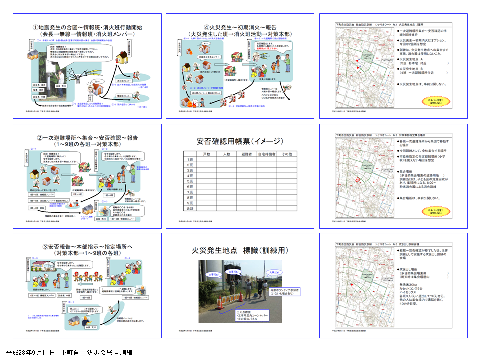Click the group of houses illustration in slide ②
The height and width of the screenshot is (360, 480).
click(x=47, y=177)
